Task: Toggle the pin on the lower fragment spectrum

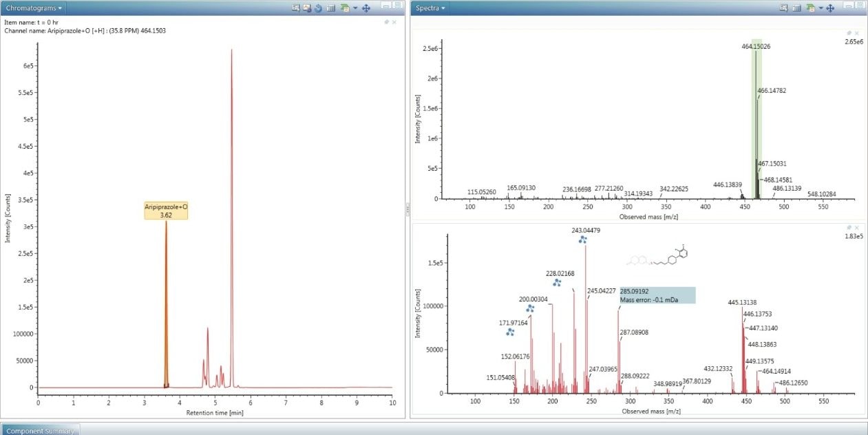Action: coord(850,226)
